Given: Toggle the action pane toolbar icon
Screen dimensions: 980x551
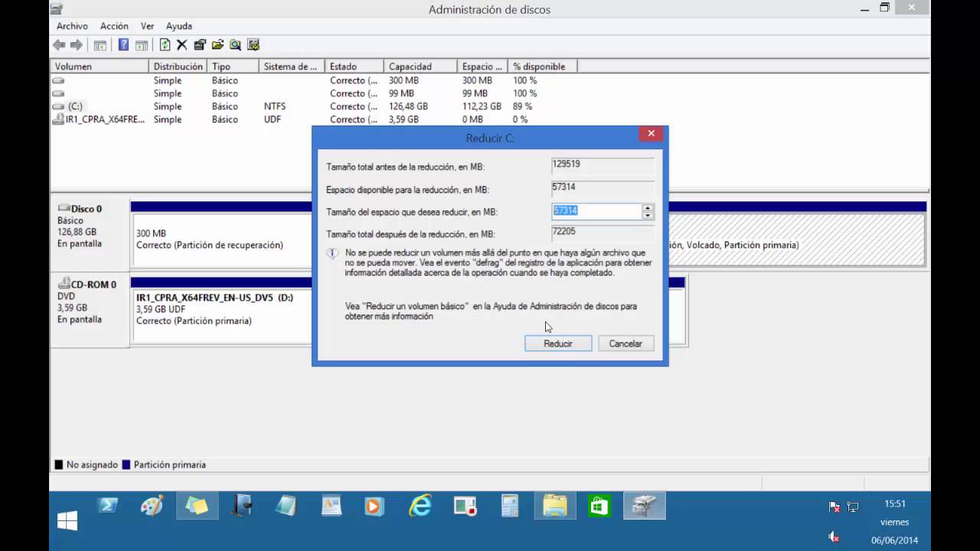Looking at the screenshot, I should click(x=142, y=45).
